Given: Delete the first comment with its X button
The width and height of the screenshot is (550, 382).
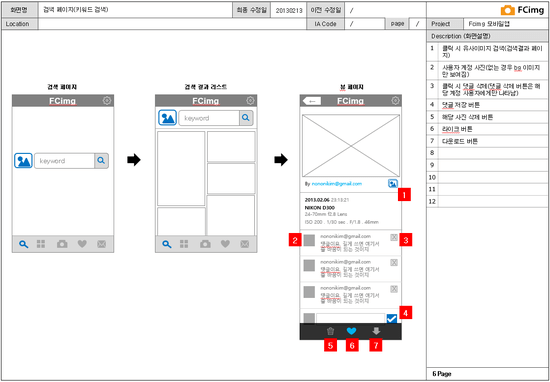Looking at the screenshot, I should pyautogui.click(x=394, y=237).
